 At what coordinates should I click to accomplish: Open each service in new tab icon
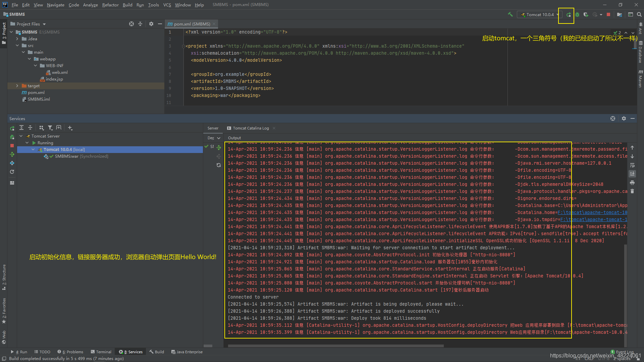(59, 127)
